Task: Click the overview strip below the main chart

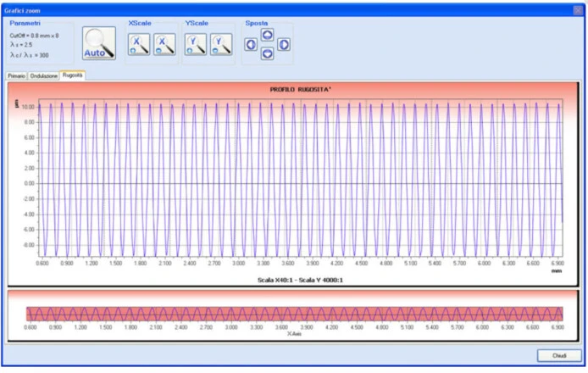Action: click(293, 313)
